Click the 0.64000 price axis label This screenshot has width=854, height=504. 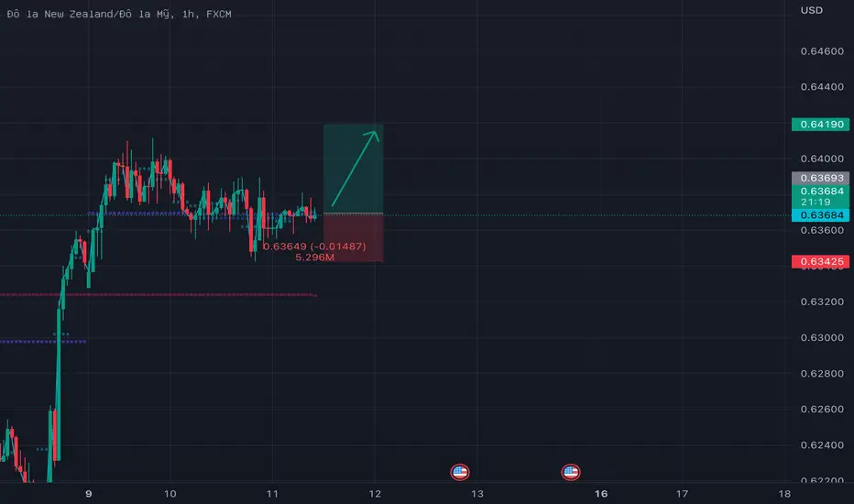click(822, 159)
